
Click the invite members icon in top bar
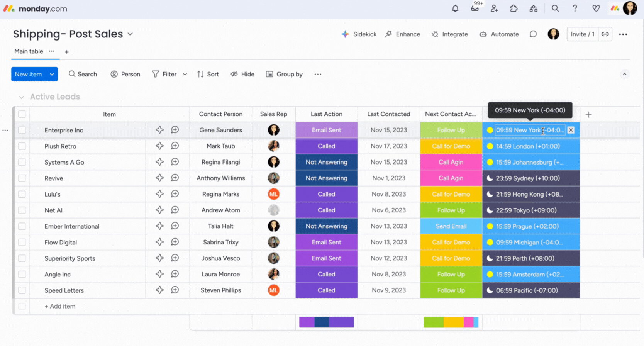tap(494, 8)
